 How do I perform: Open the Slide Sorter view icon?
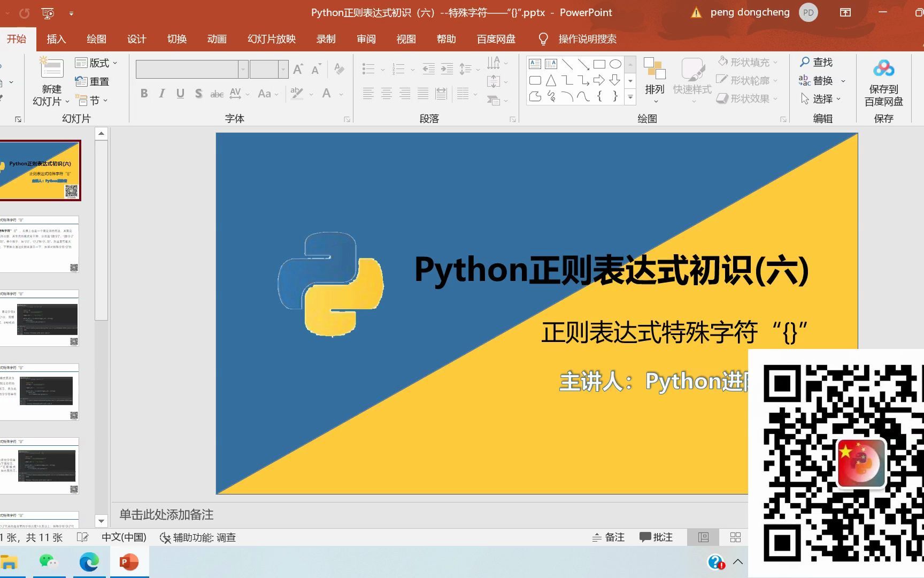pyautogui.click(x=735, y=537)
